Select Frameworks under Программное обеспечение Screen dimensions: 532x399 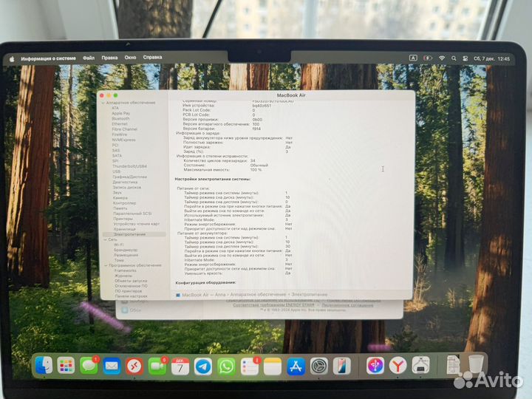[126, 270]
